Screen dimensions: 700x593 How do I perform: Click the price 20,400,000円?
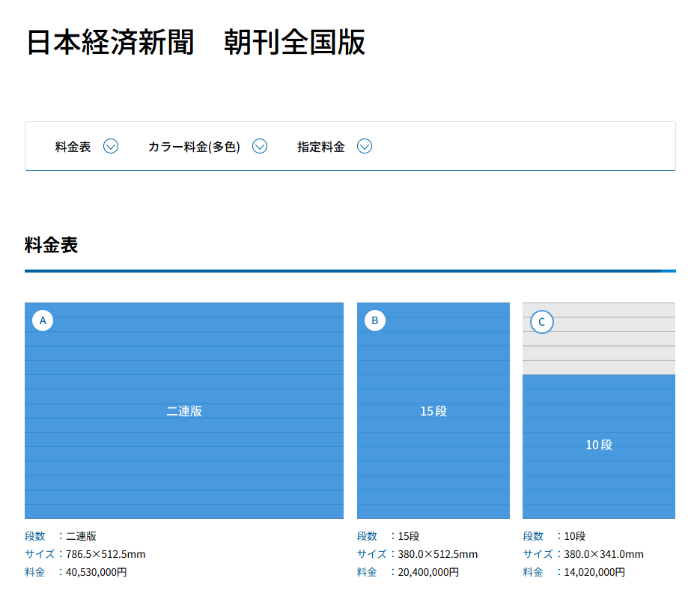point(428,572)
